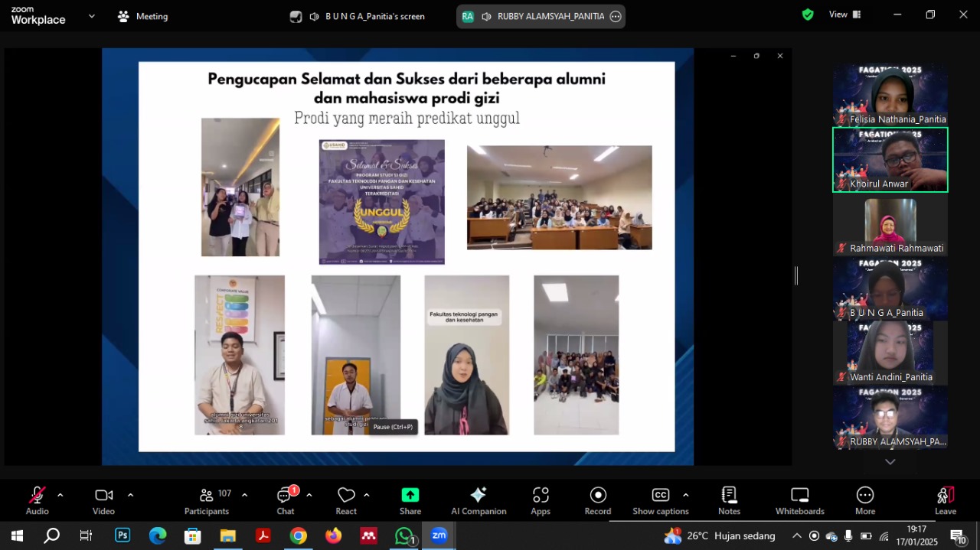Click the green encryption shield icon
Screen dimensions: 980x550
click(x=808, y=15)
